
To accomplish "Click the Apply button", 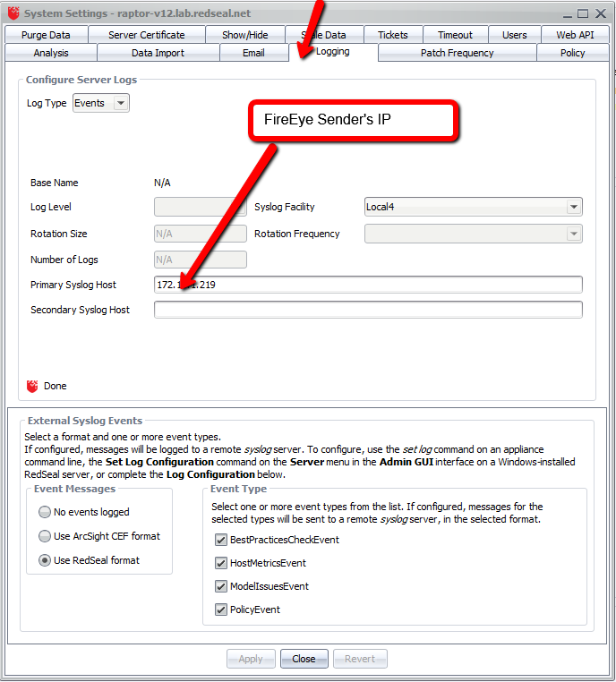I will tap(251, 659).
